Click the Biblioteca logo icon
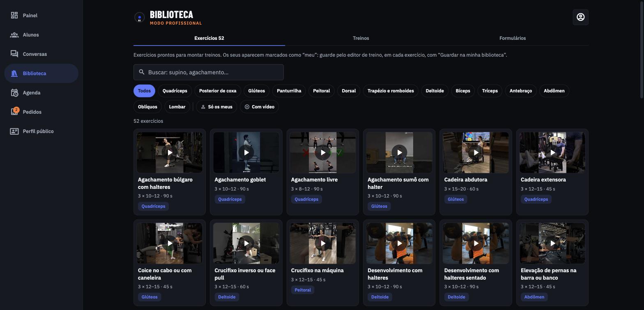644x310 pixels. 139,18
